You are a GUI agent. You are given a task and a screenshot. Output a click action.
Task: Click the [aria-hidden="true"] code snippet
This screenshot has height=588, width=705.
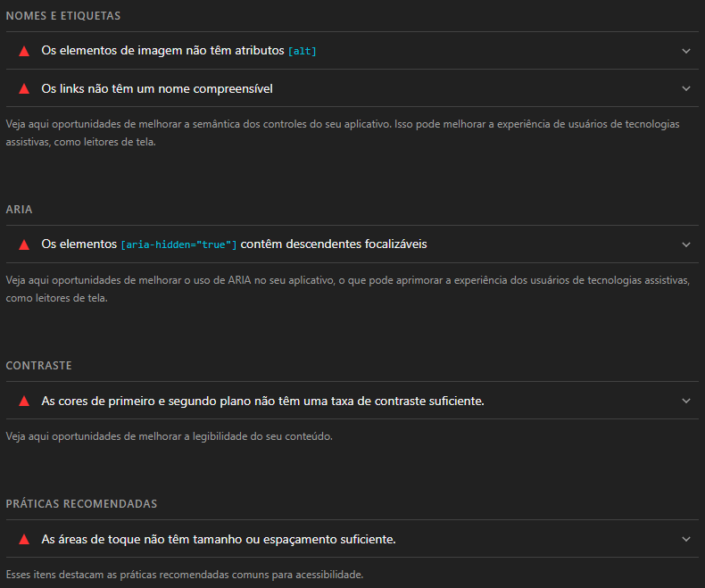179,244
